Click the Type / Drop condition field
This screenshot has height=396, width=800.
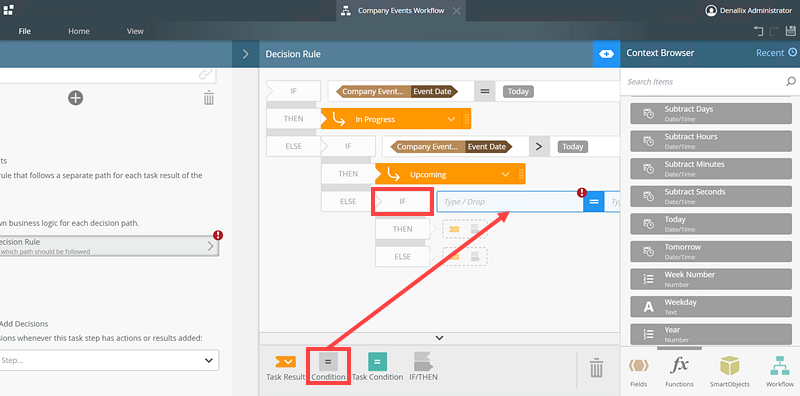[x=510, y=202]
